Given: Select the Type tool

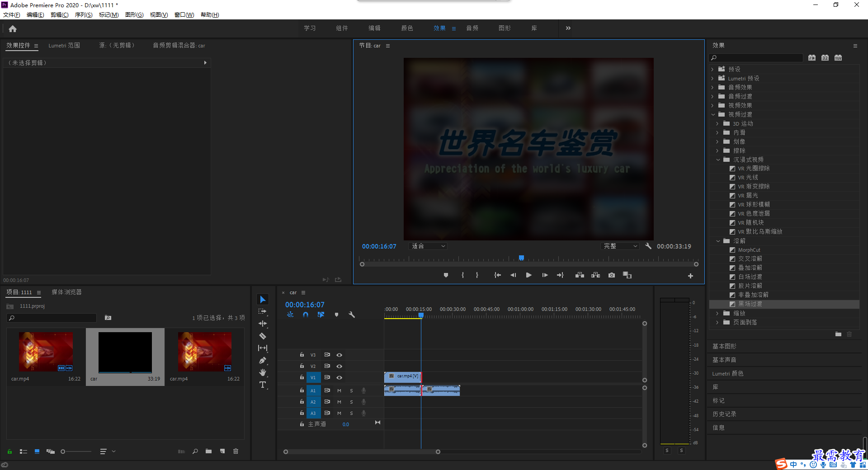Looking at the screenshot, I should [263, 385].
